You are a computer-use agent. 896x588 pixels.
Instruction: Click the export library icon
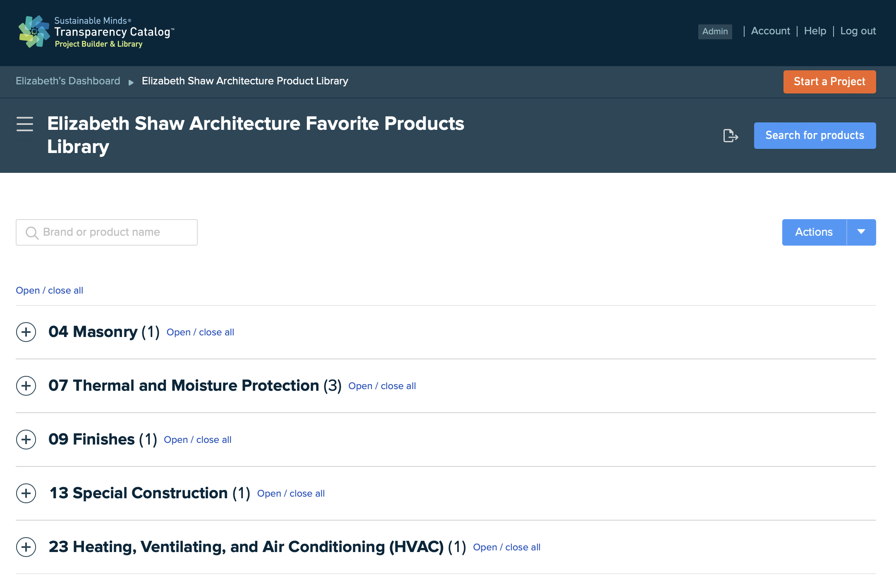click(731, 136)
